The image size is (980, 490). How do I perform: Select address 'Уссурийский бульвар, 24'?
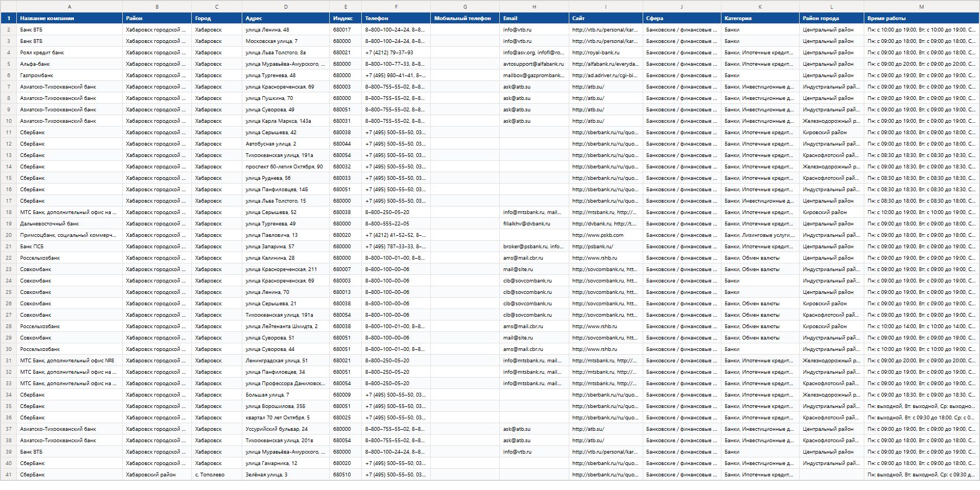coord(286,429)
